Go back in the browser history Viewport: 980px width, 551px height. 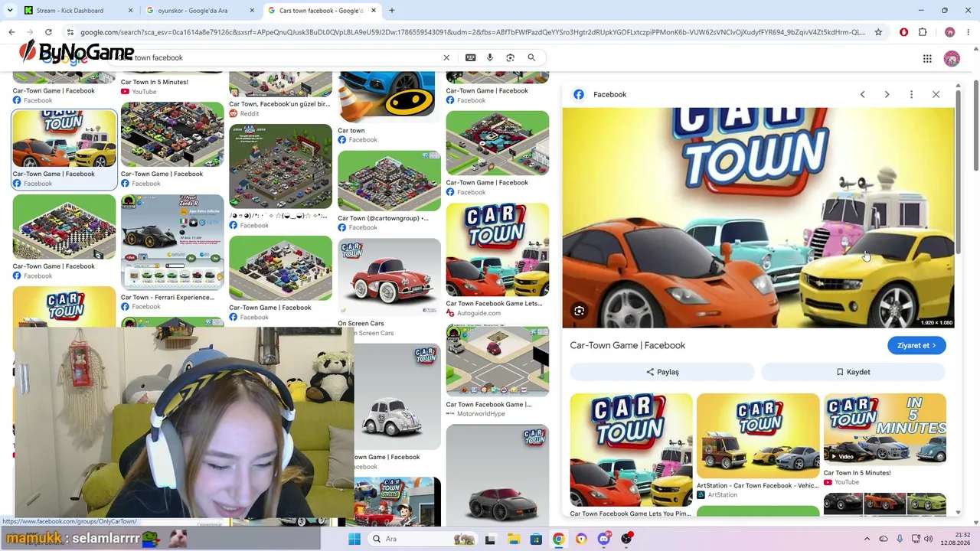click(11, 32)
